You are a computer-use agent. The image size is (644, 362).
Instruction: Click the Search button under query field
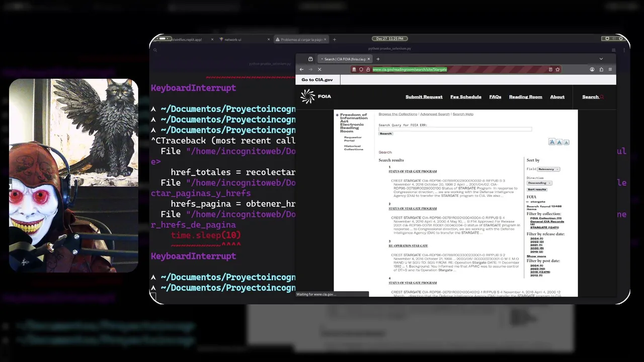385,134
